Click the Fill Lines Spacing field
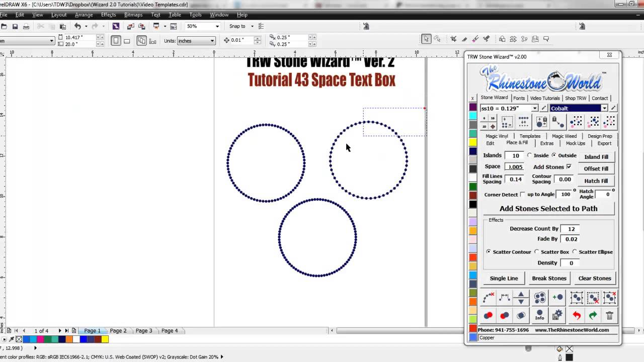Viewport: 644px width, 362px height. 515,179
